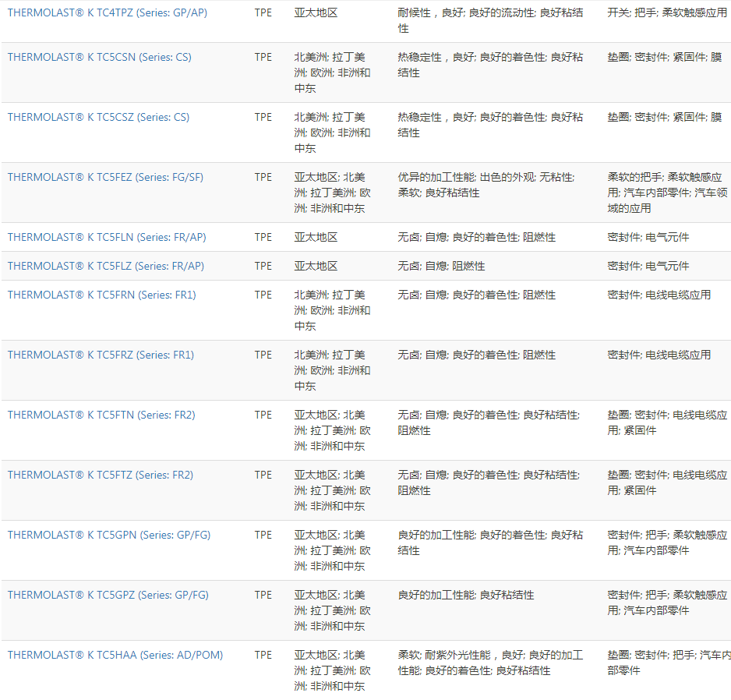Screen dimensions: 731x700
Task: Select TPE cell in TC5CSN row
Action: pyautogui.click(x=263, y=58)
